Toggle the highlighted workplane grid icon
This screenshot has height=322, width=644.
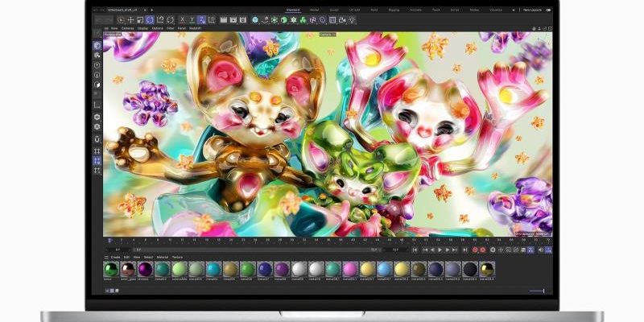[x=97, y=160]
